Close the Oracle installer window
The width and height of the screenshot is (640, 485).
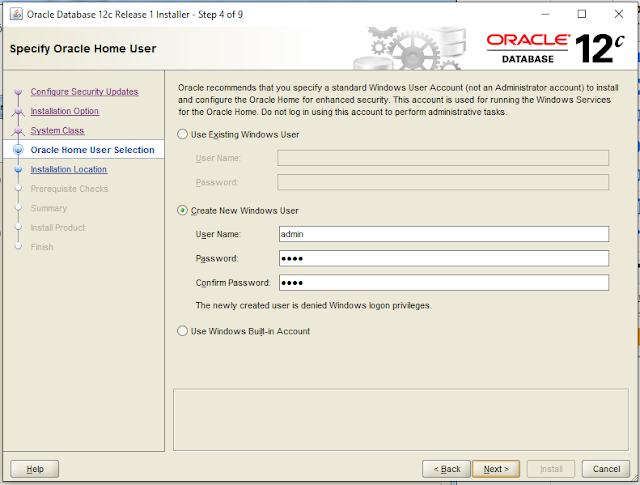click(619, 14)
